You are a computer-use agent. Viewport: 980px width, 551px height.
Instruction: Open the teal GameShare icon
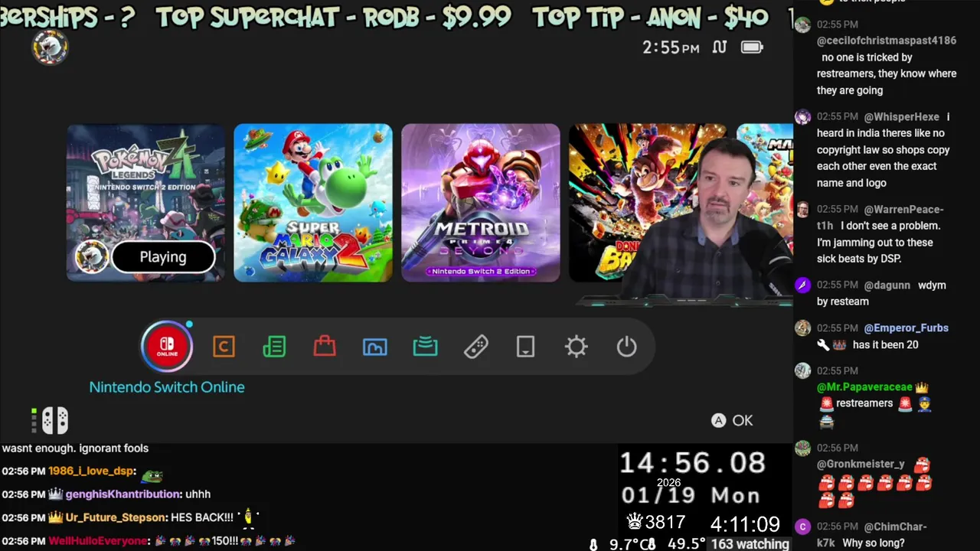[x=425, y=347]
